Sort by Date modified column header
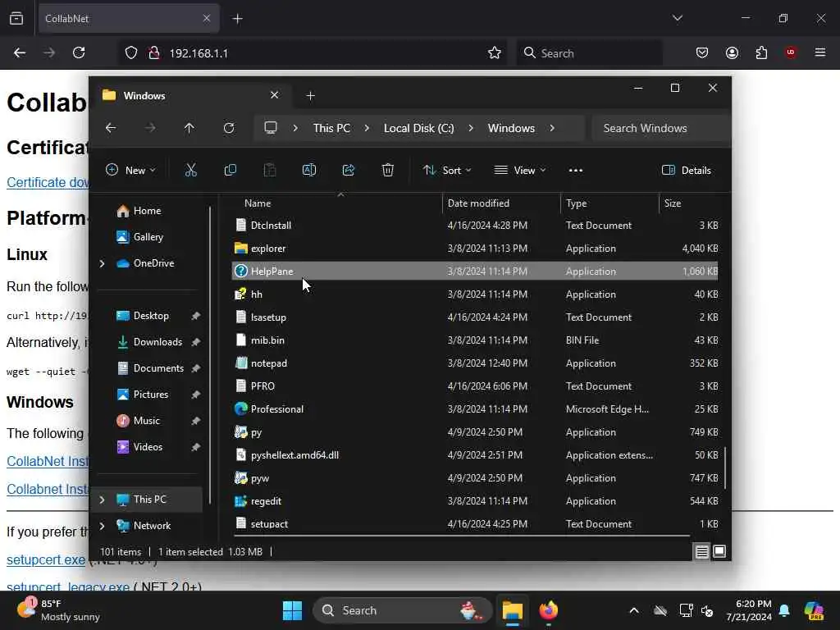Screen dimensions: 840x630 tap(501, 203)
